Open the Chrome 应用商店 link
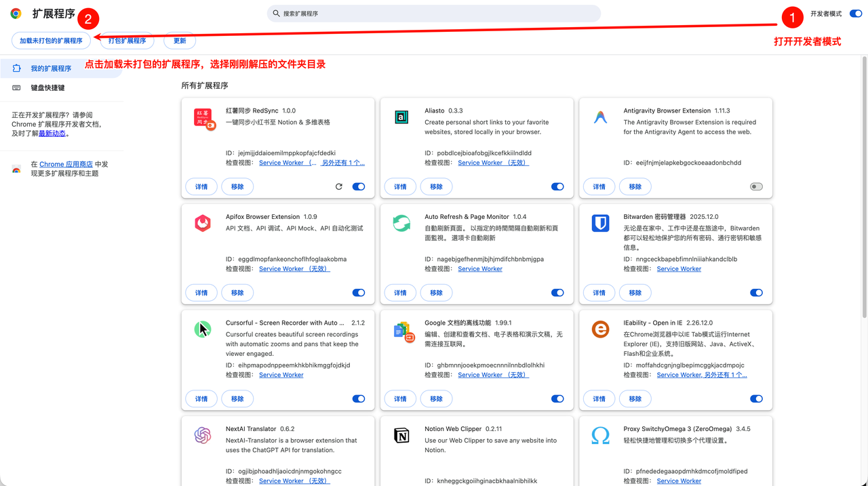 pos(66,164)
